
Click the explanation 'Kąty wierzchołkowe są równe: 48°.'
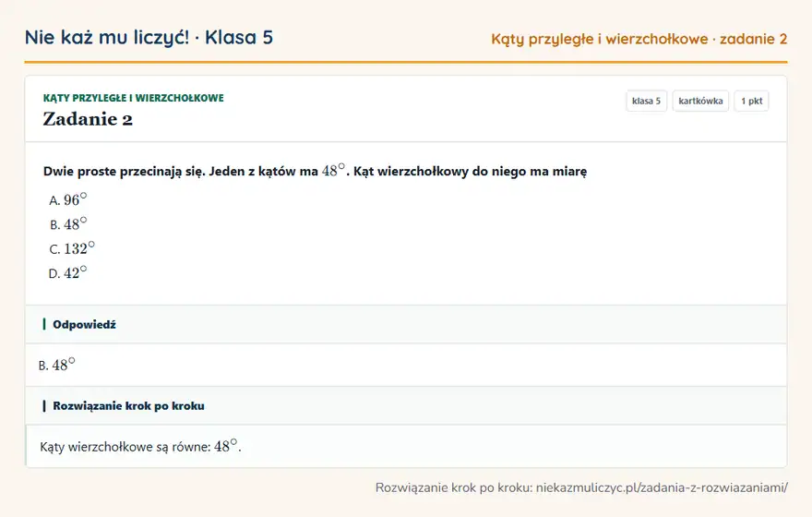coord(140,447)
